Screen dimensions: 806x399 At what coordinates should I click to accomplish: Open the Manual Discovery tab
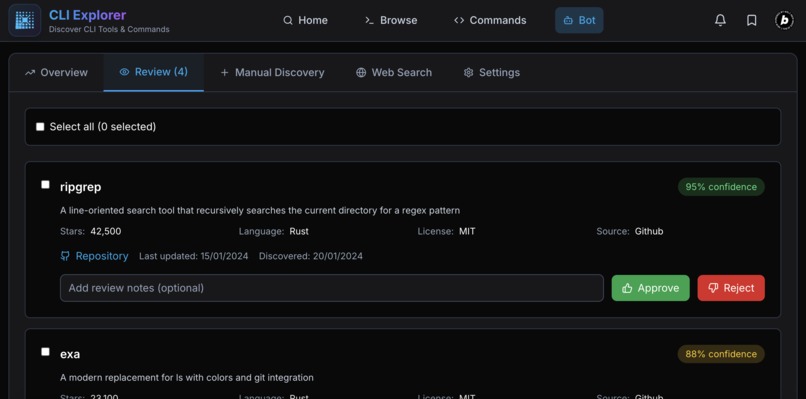(272, 72)
